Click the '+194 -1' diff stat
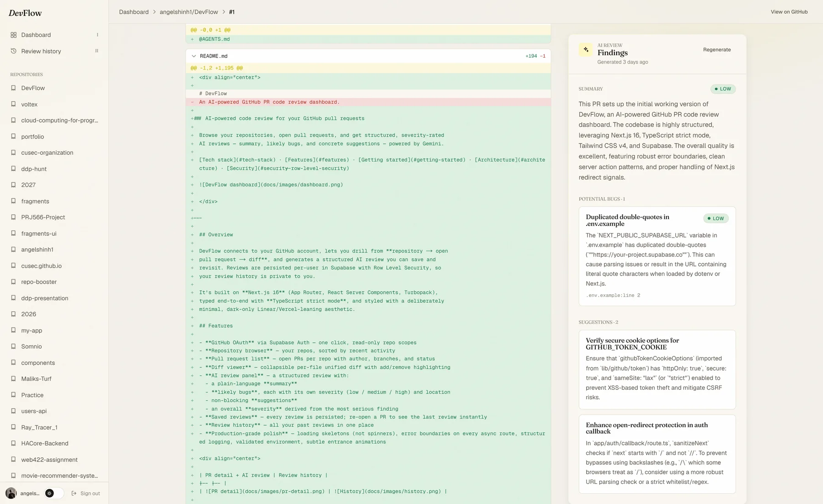Screen dimensions: 823x504 (x=535, y=56)
